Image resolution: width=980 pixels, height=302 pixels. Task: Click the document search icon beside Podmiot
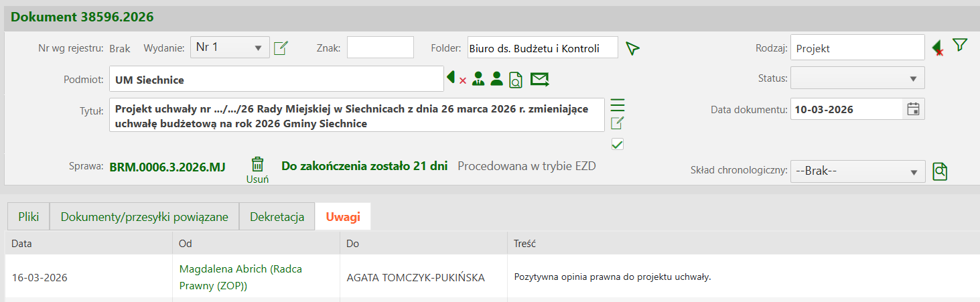(515, 80)
